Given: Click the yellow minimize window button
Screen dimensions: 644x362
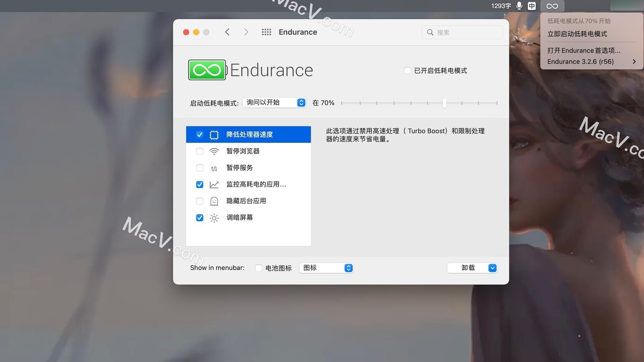Looking at the screenshot, I should point(196,32).
